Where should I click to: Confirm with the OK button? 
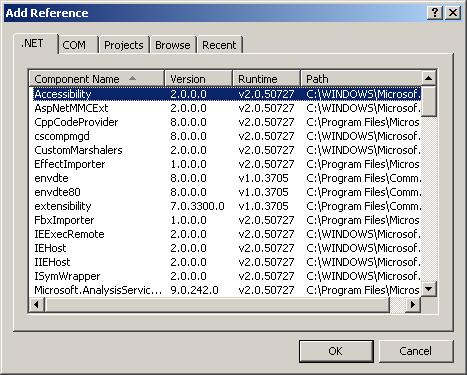click(336, 351)
